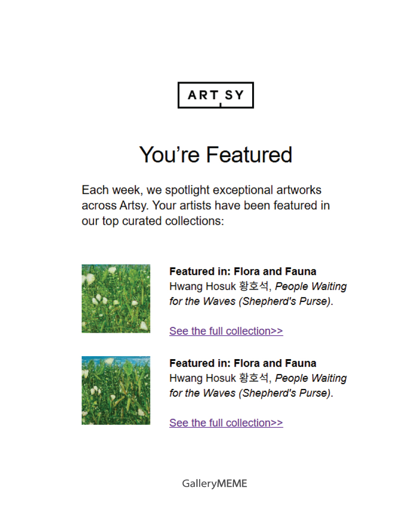Viewport: 420px width, 521px height.
Task: Click 'top curated collections' in the intro text
Action: [162, 221]
